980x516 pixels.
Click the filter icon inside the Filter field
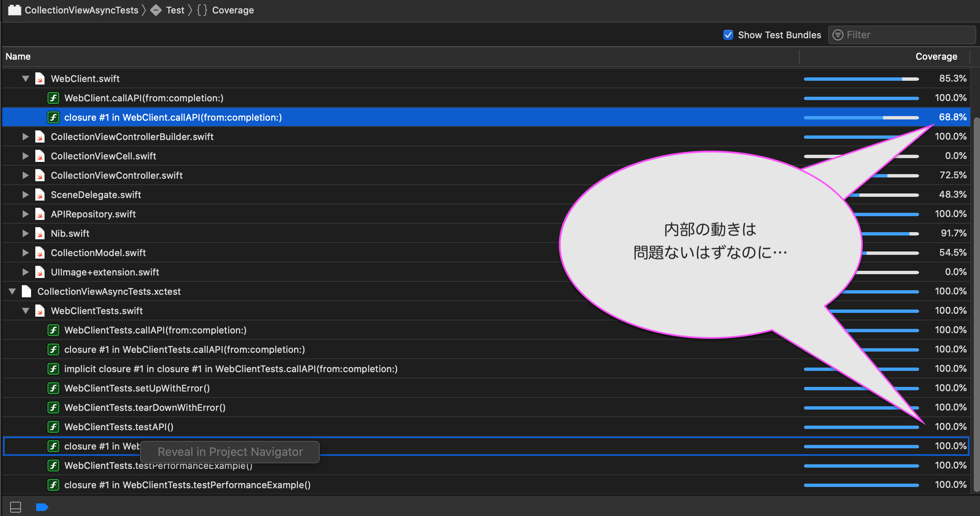click(x=838, y=35)
